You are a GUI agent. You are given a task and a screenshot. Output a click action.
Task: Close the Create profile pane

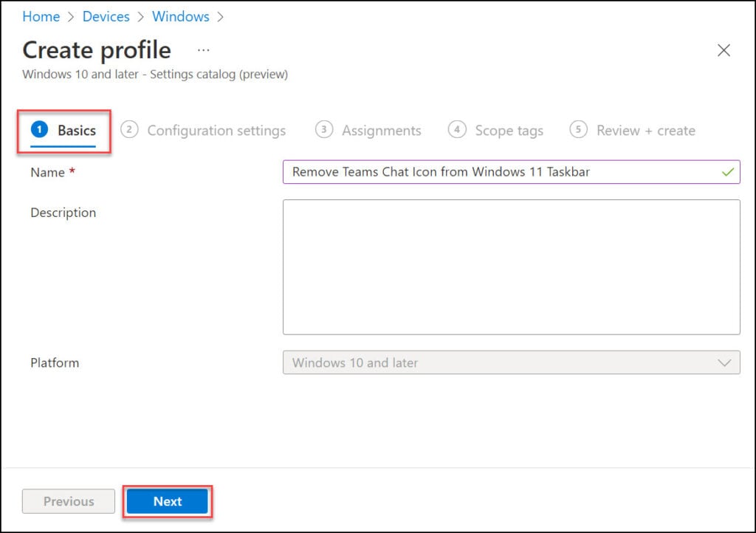724,50
